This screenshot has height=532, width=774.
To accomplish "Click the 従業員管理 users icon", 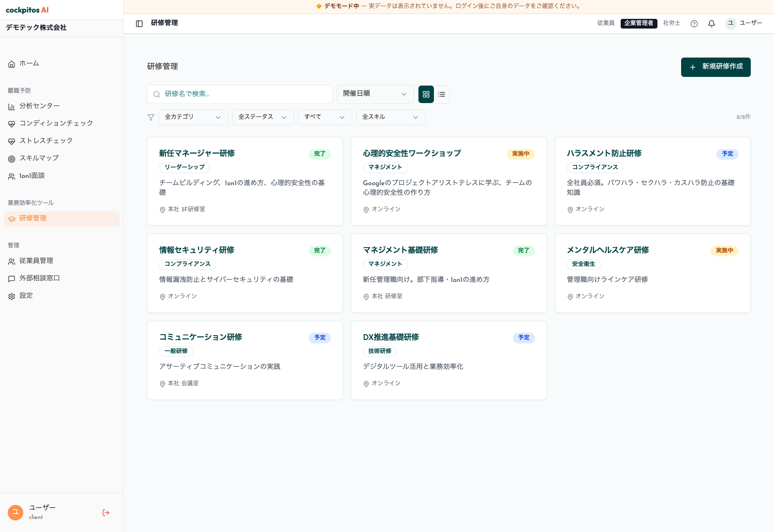I will tap(12, 261).
